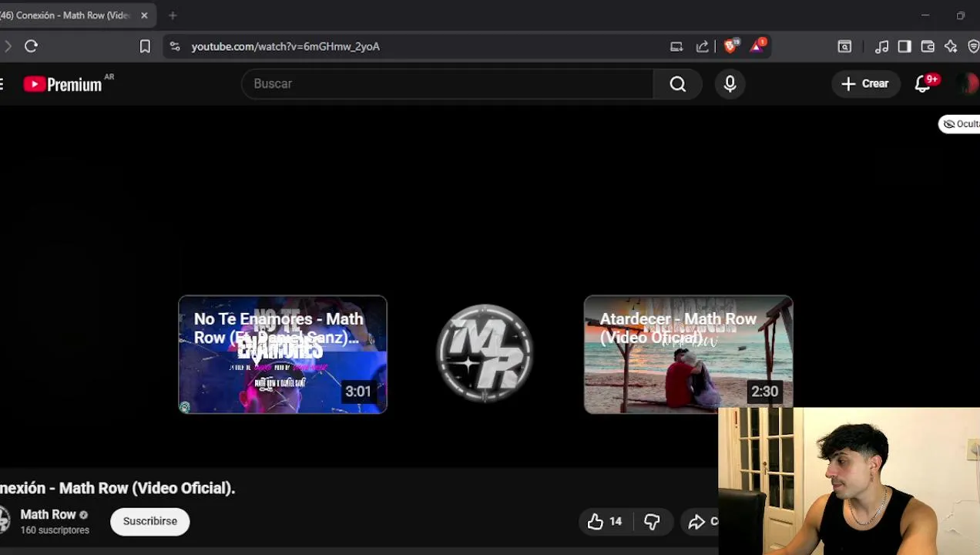The image size is (980, 555).
Task: Open the notifications bell
Action: point(923,84)
